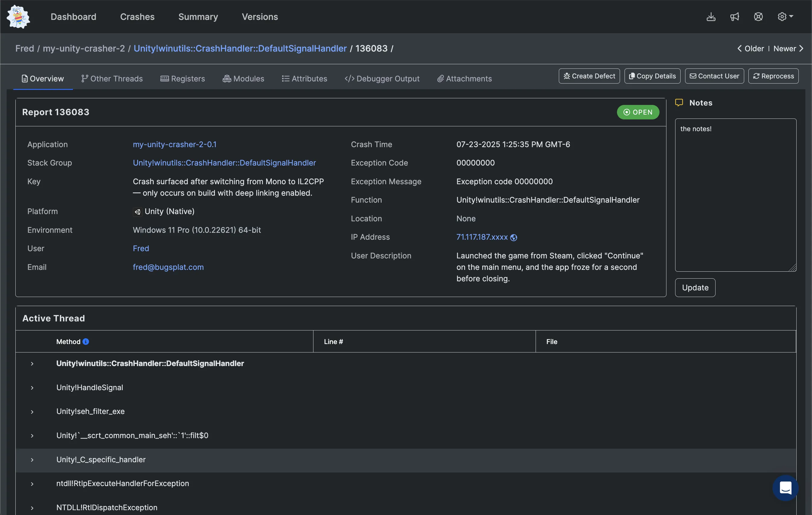The height and width of the screenshot is (515, 812).
Task: Open application link my-unity-crasher-2-0.1
Action: tap(175, 144)
